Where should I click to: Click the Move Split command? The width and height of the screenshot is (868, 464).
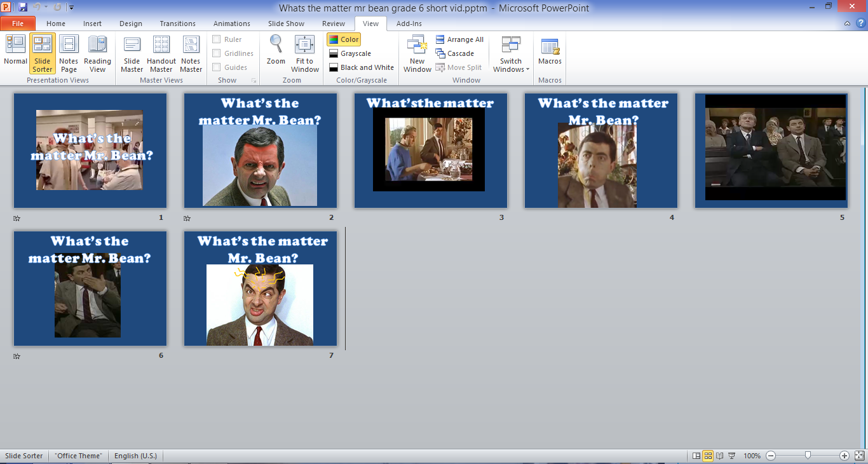tap(459, 67)
